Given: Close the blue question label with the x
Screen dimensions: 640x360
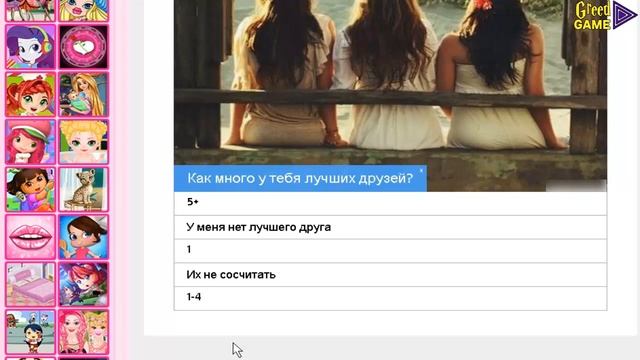Looking at the screenshot, I should click(421, 171).
